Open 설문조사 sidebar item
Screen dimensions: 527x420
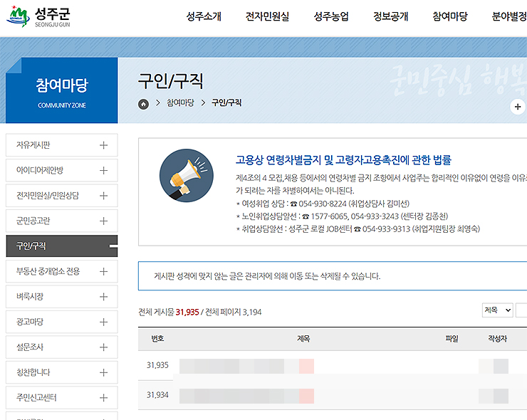(x=62, y=347)
